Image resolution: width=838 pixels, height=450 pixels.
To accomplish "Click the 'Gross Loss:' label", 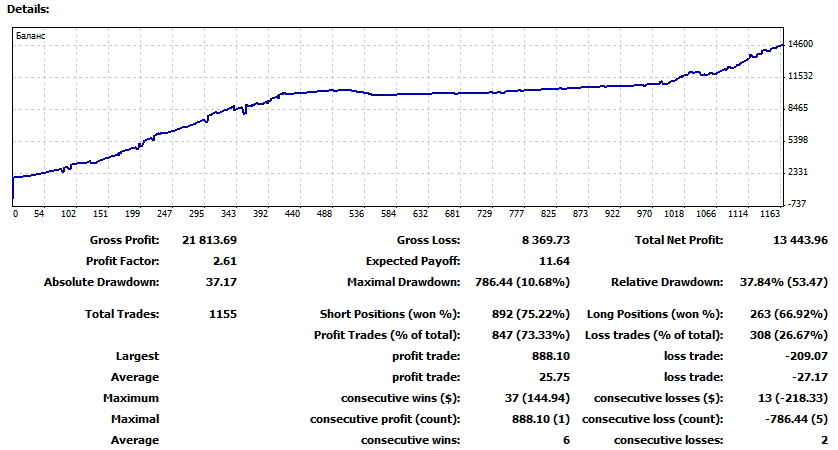I will (428, 240).
